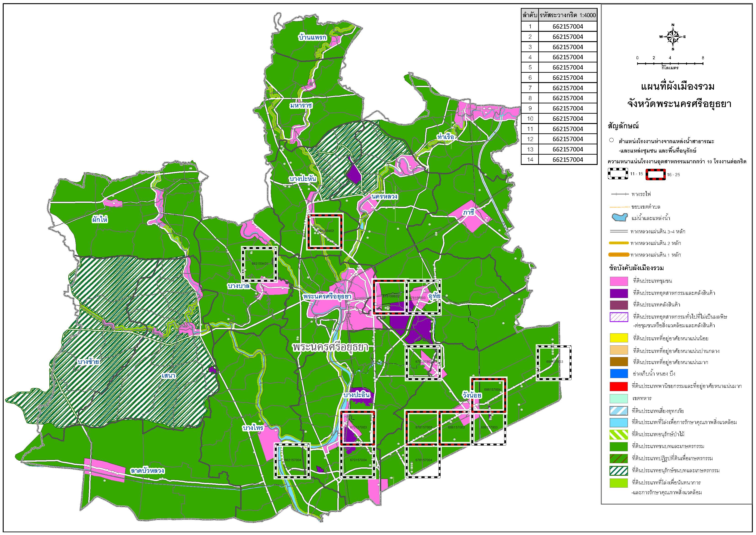Click the อุทัย district label on map
The height and width of the screenshot is (535, 756).
click(x=435, y=296)
